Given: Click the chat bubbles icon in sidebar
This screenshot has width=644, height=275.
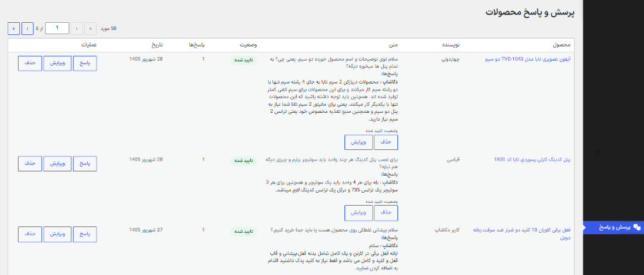Looking at the screenshot, I should click(637, 227).
